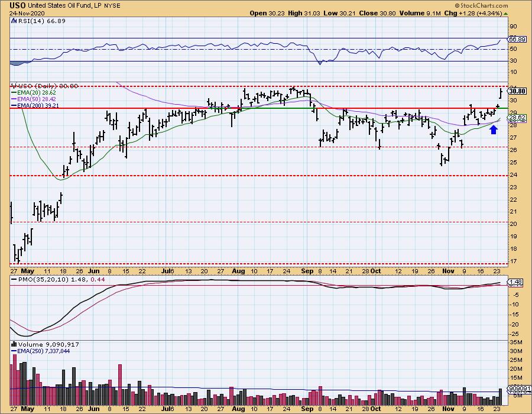
Task: Click the EMA(20) 28.62 legend text
Action: pos(36,93)
